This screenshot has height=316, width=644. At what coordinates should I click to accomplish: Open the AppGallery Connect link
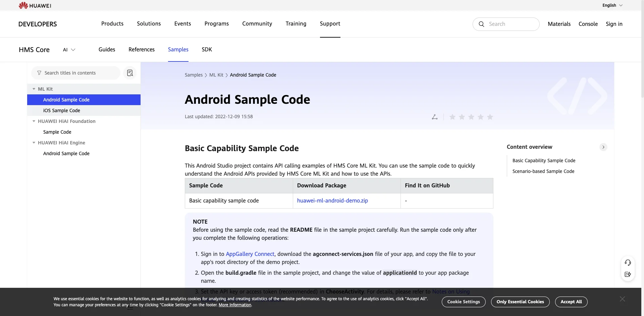[x=250, y=254]
